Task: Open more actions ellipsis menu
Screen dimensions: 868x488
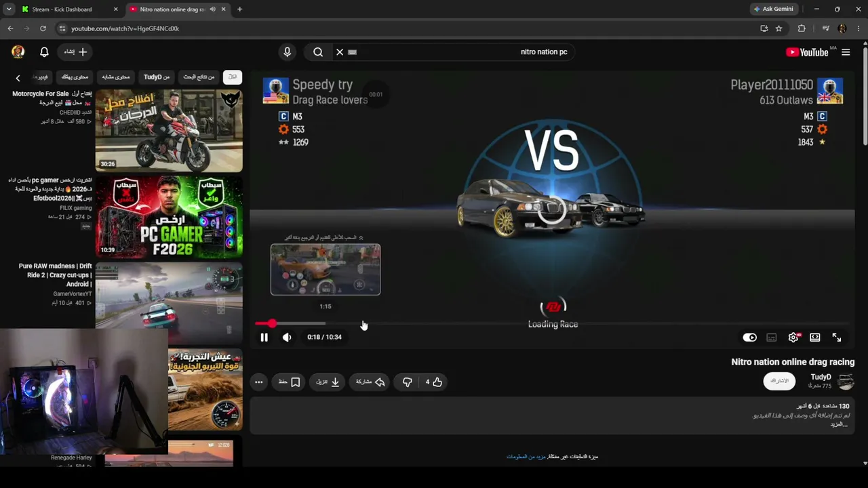Action: 258,382
